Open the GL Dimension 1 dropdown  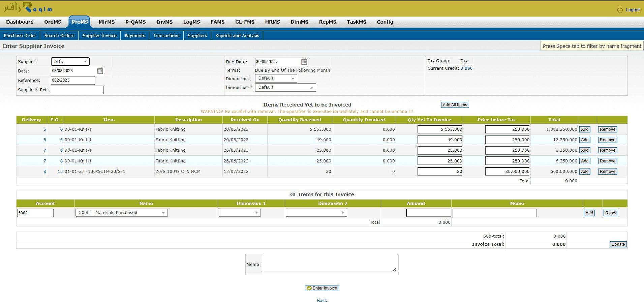click(239, 213)
